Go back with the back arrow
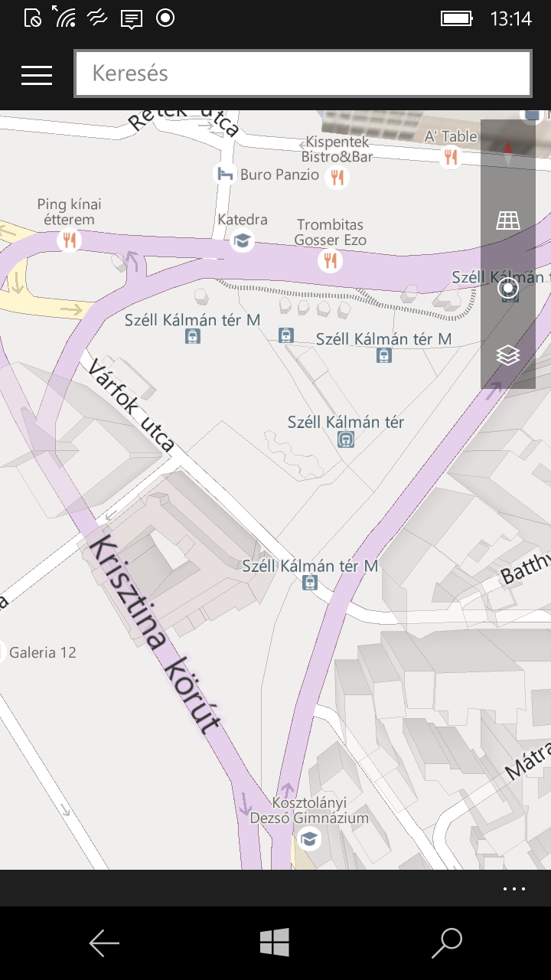The image size is (551, 980). click(x=104, y=943)
